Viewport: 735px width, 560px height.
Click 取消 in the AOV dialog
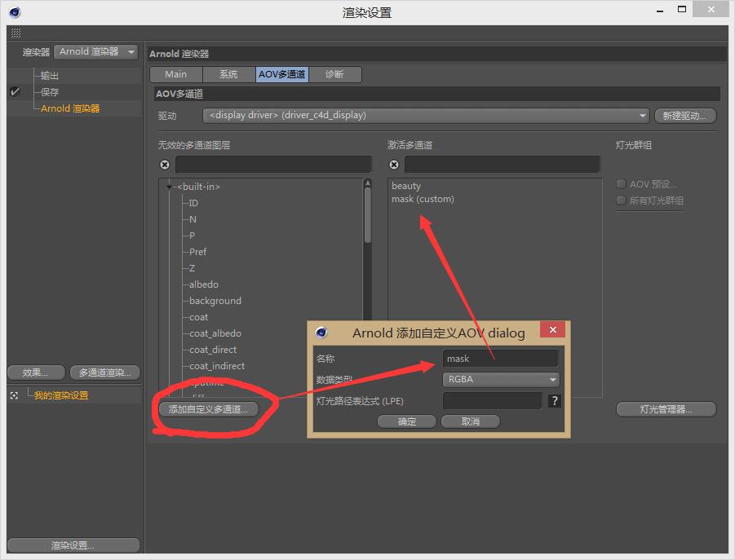[x=471, y=421]
